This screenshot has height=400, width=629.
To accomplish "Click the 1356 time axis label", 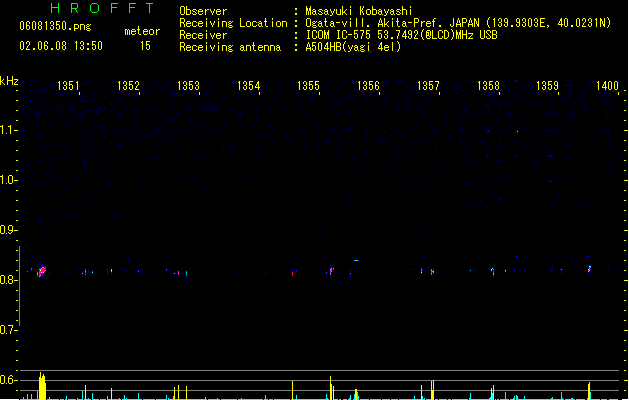I will (368, 86).
